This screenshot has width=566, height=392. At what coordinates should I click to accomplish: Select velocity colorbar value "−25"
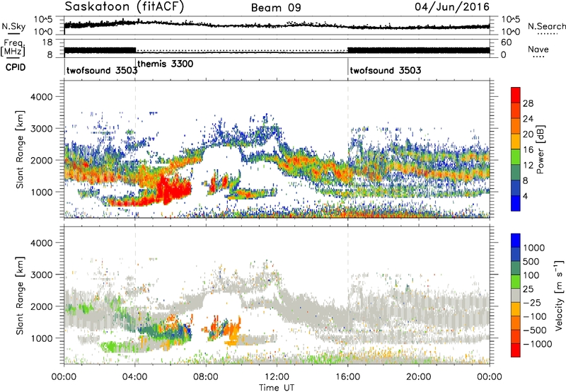coord(531,303)
